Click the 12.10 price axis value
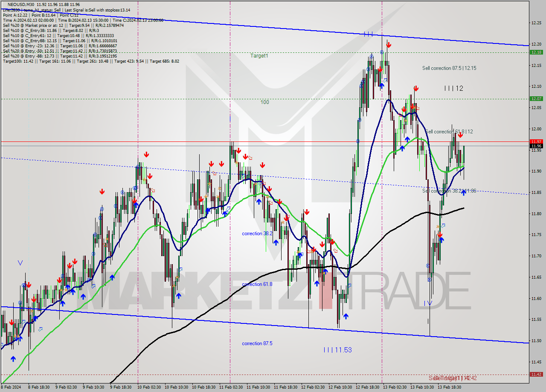This screenshot has width=546, height=392. click(536, 86)
